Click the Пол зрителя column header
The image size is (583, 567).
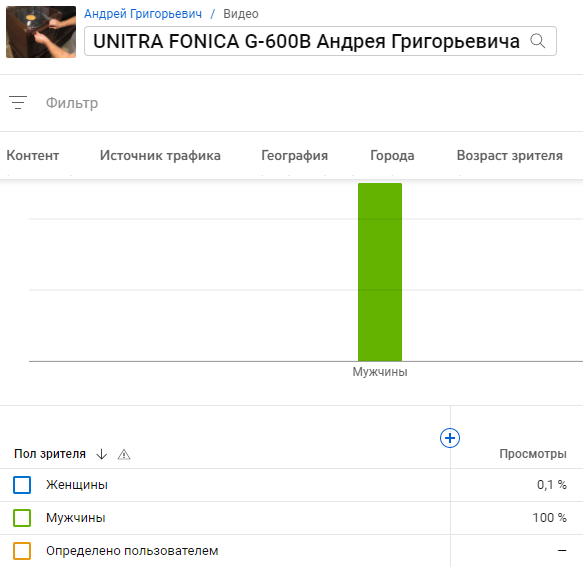pyautogui.click(x=50, y=454)
